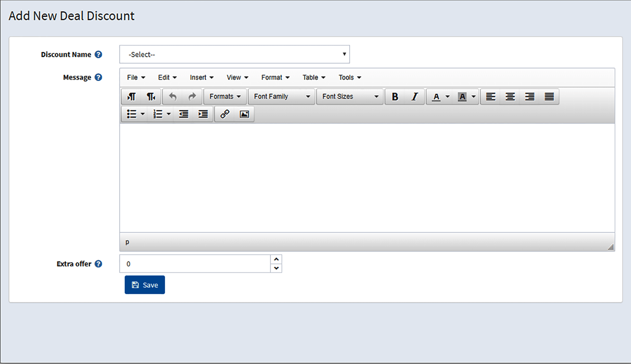Open the Formats dropdown

coord(225,97)
